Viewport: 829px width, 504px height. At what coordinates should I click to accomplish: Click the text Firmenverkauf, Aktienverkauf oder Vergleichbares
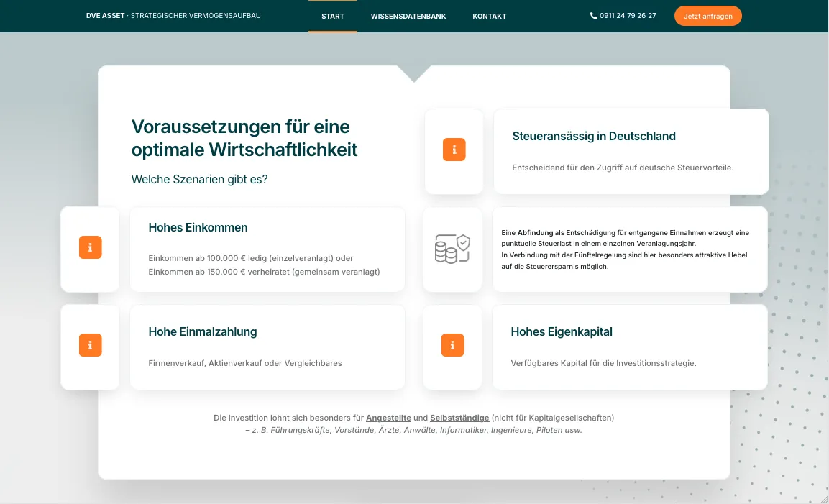tap(244, 363)
